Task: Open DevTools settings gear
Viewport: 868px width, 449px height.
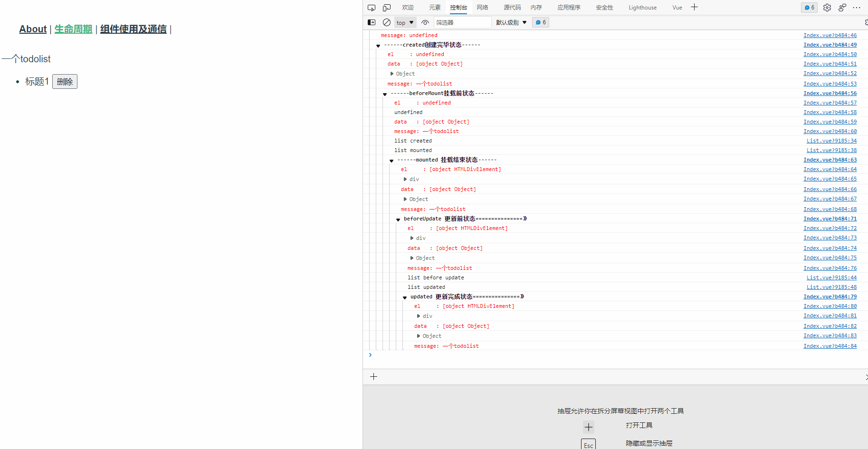Action: click(827, 8)
